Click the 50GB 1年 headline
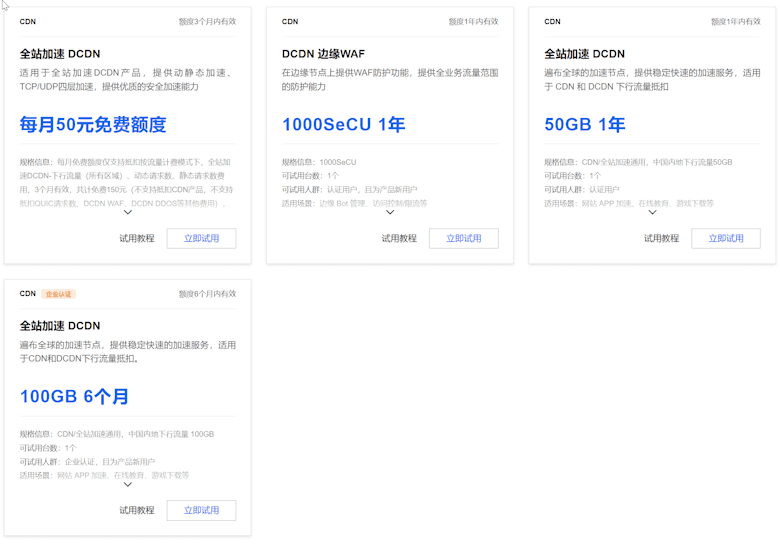The height and width of the screenshot is (545, 780). pyautogui.click(x=584, y=125)
